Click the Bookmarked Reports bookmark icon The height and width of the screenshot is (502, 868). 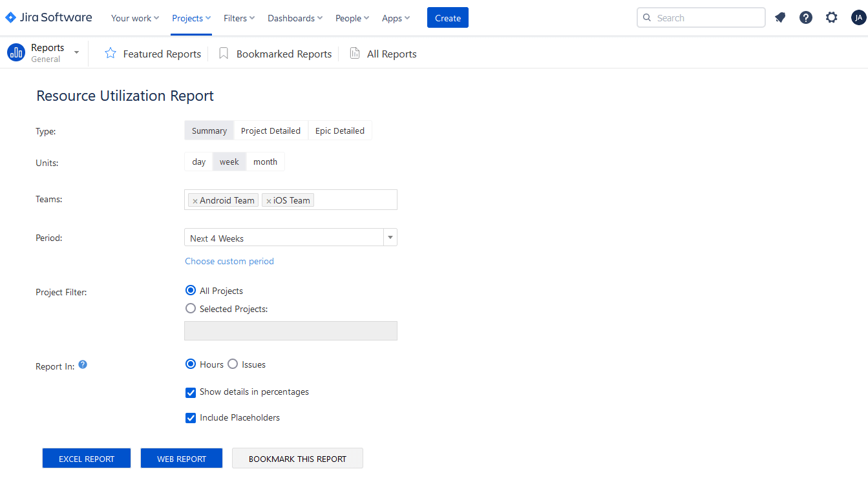point(223,53)
